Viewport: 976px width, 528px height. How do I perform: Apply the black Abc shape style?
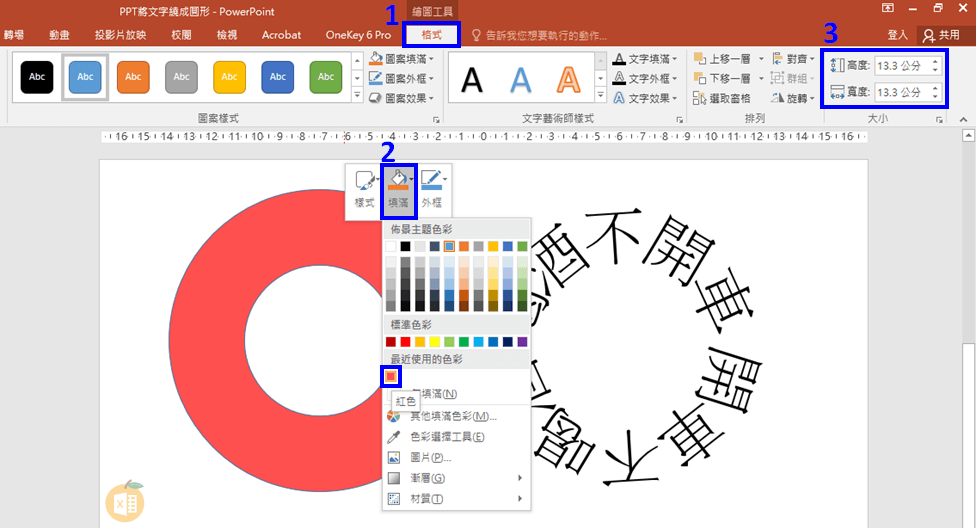[x=37, y=77]
